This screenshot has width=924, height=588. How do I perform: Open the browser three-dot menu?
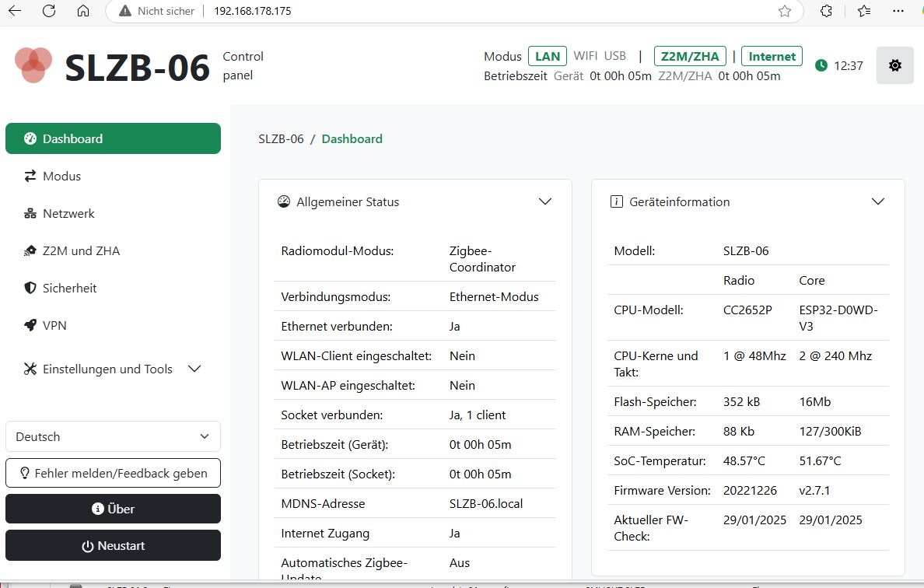click(x=898, y=11)
